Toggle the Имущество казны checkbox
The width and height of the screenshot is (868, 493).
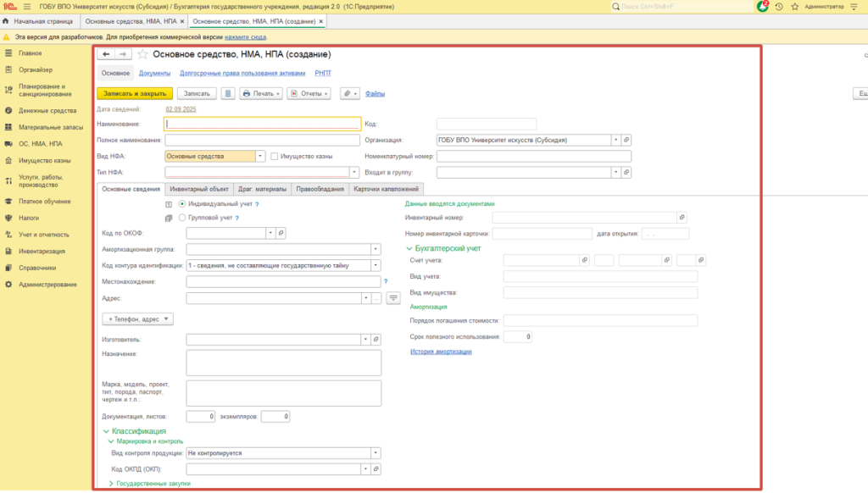click(x=274, y=156)
